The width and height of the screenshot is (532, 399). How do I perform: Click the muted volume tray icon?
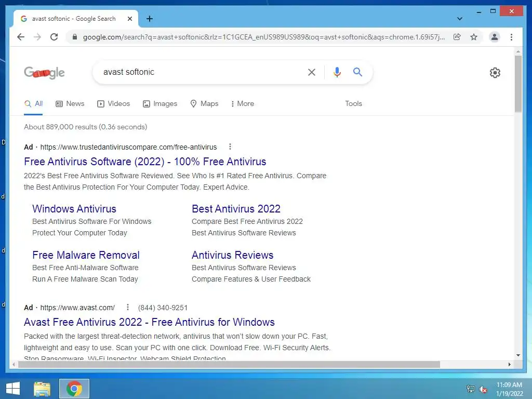[x=483, y=389]
